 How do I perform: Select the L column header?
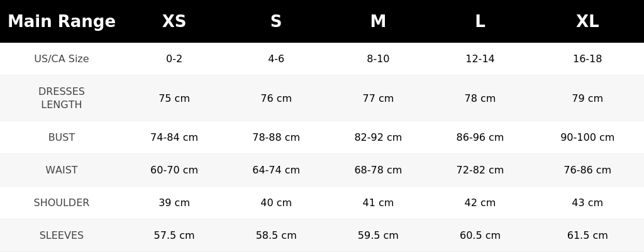click(x=480, y=21)
